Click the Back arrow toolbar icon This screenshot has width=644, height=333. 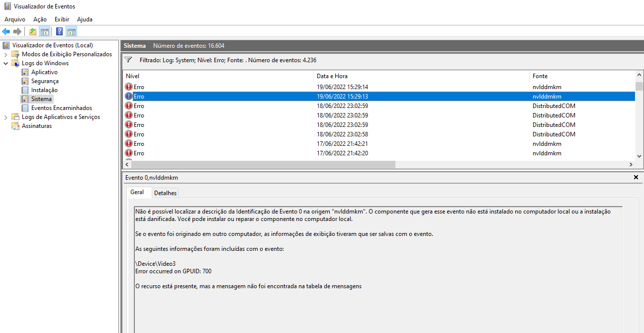(x=6, y=32)
